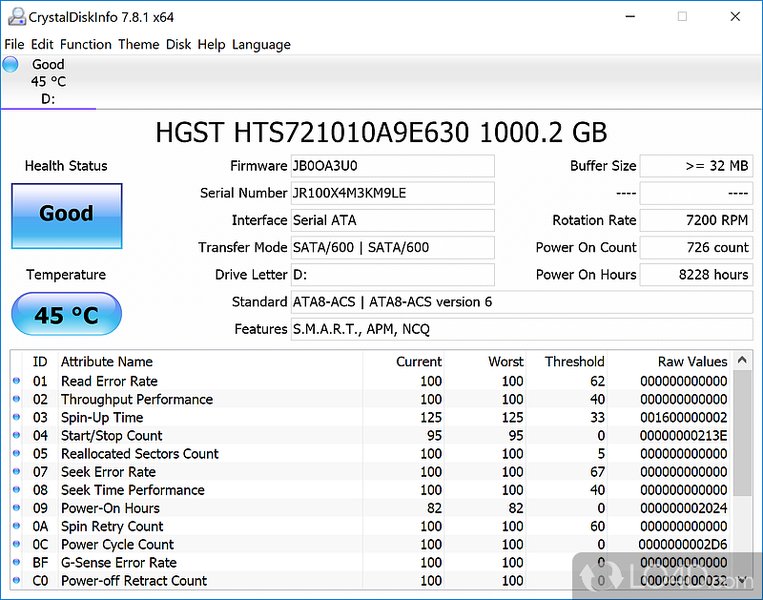Select drive D: Good 45 °C tab
763x600 pixels.
point(48,81)
